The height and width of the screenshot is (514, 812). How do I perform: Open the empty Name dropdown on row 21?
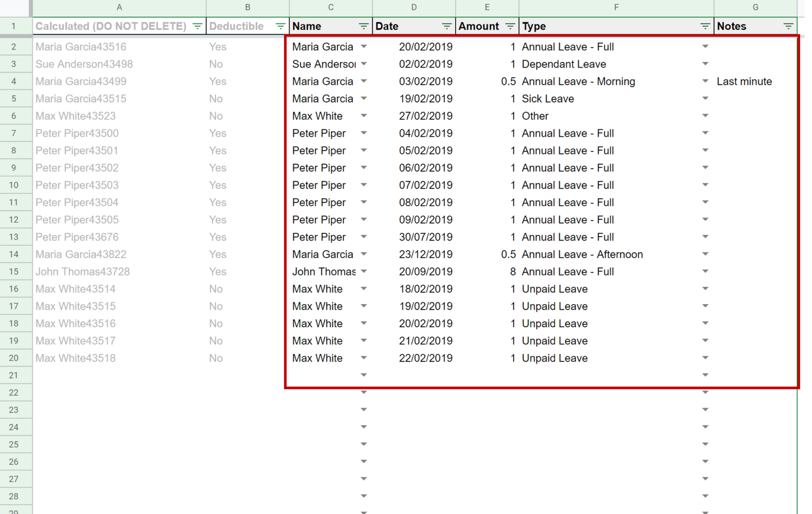click(364, 375)
